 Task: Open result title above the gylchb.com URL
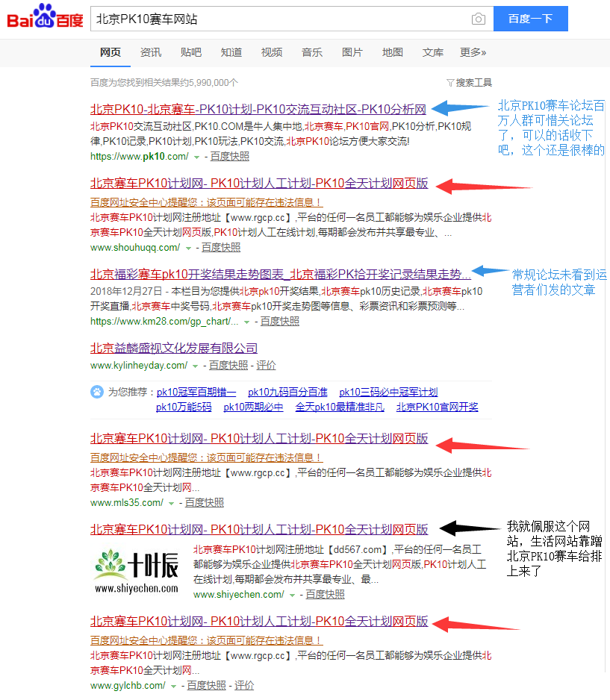tap(259, 622)
